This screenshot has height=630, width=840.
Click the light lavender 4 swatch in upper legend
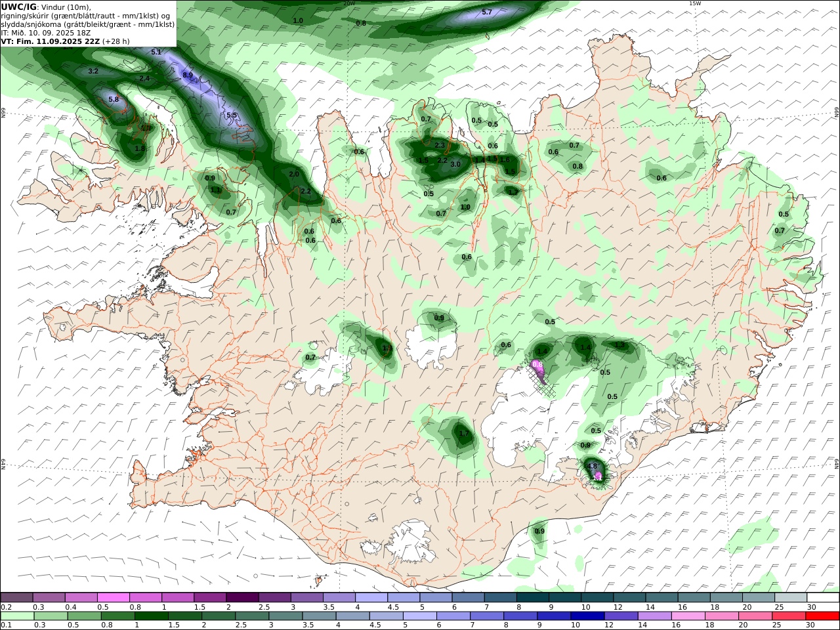[371, 598]
